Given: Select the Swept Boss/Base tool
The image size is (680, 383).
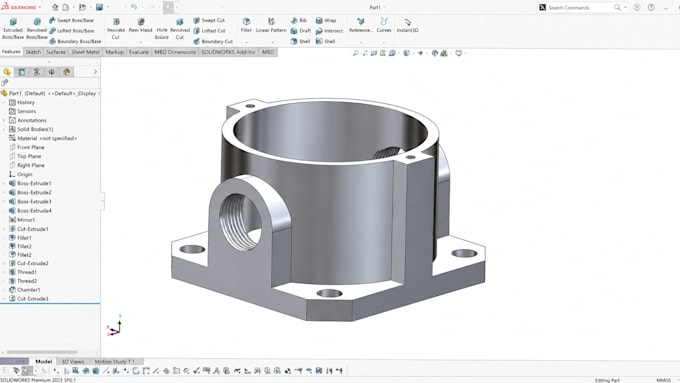Looking at the screenshot, I should (x=72, y=20).
